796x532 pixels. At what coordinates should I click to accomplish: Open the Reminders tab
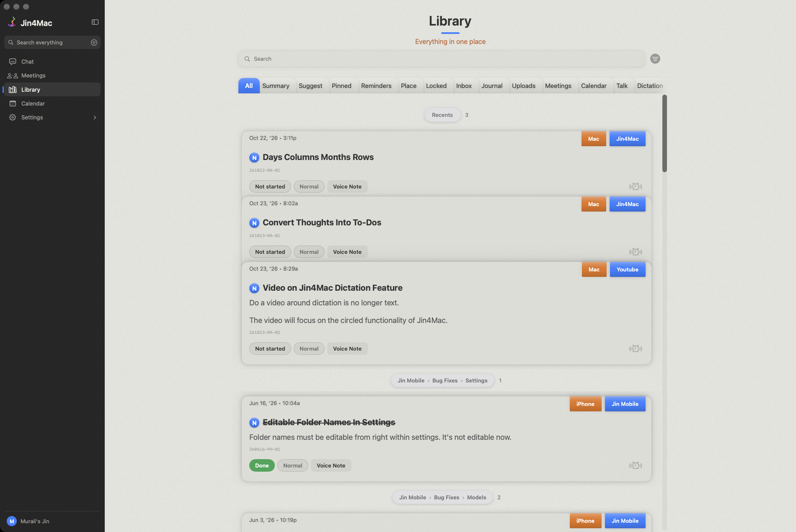click(376, 86)
